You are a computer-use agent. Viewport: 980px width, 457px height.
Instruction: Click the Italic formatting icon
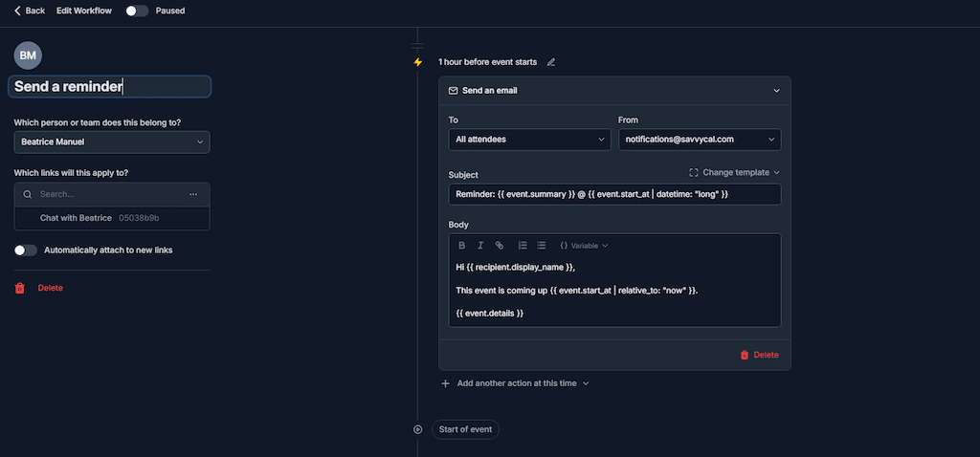coord(480,246)
